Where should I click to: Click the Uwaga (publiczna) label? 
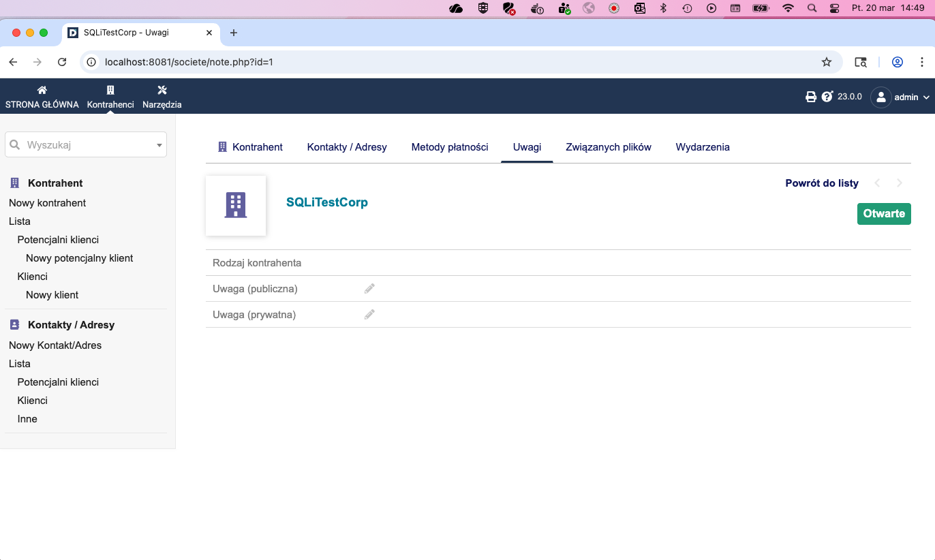(x=255, y=289)
